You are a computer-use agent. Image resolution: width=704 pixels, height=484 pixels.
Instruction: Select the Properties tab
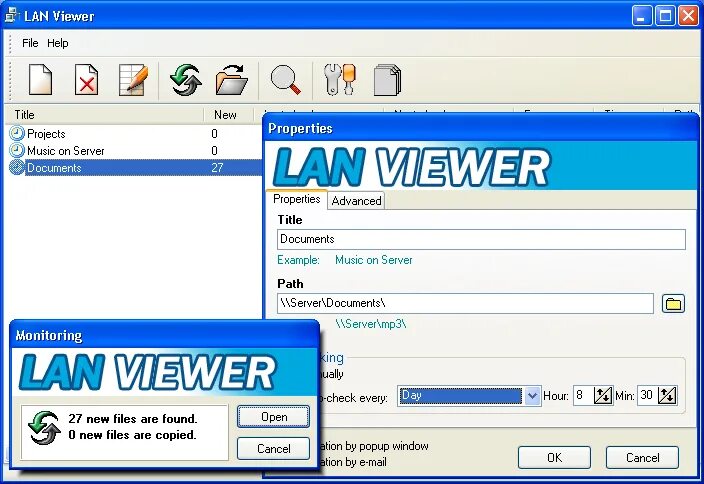[x=296, y=199]
